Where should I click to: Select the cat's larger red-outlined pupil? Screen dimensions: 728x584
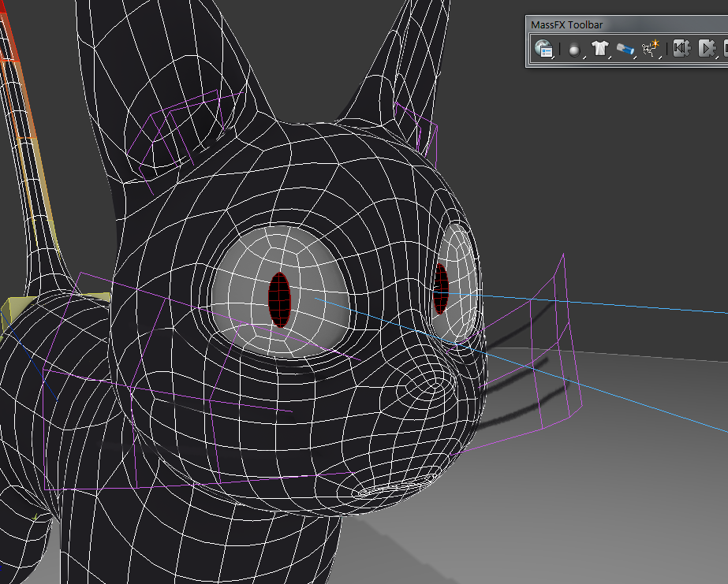[280, 299]
